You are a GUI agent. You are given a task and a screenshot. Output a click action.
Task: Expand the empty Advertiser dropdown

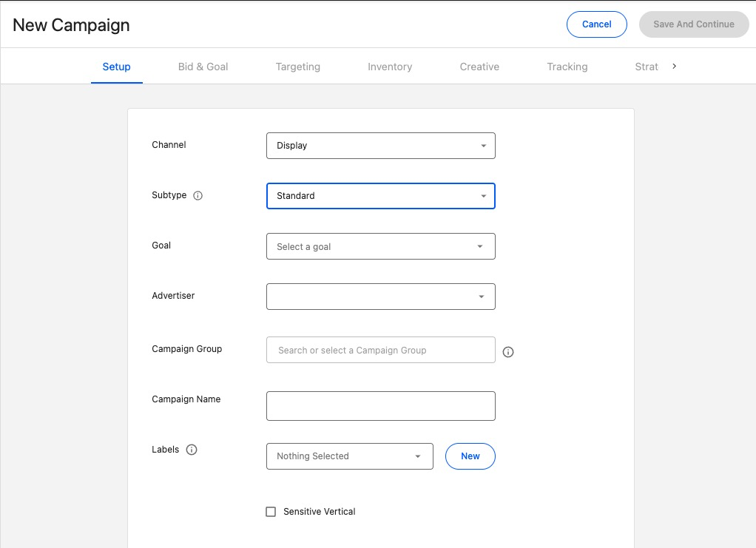(380, 297)
